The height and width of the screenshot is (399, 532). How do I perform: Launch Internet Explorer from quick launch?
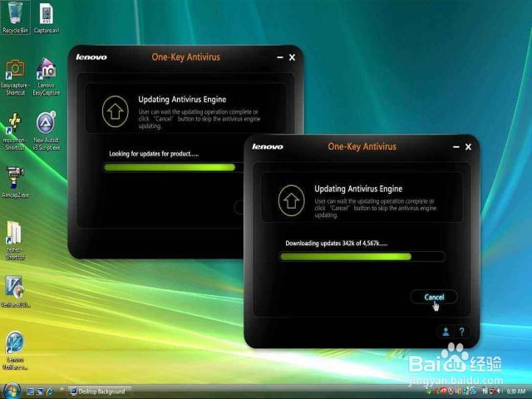(50, 392)
